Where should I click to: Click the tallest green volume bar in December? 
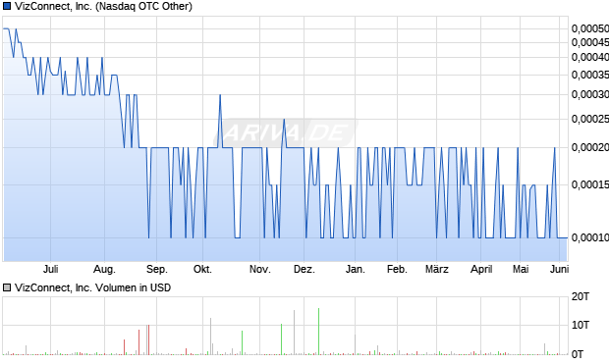(x=319, y=332)
